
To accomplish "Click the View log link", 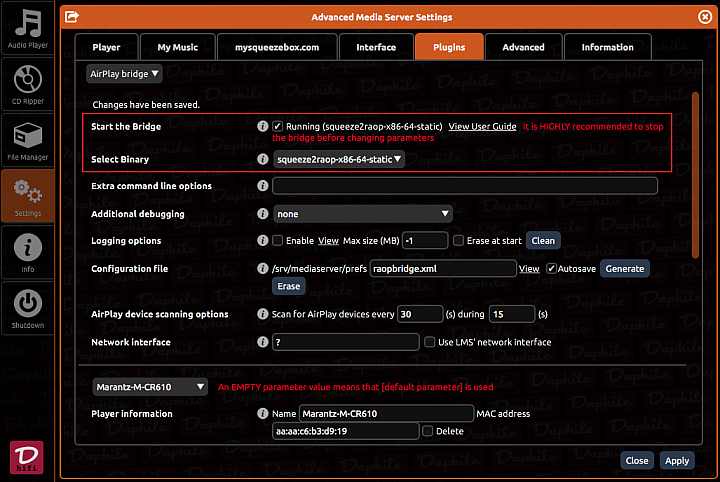I will click(328, 241).
